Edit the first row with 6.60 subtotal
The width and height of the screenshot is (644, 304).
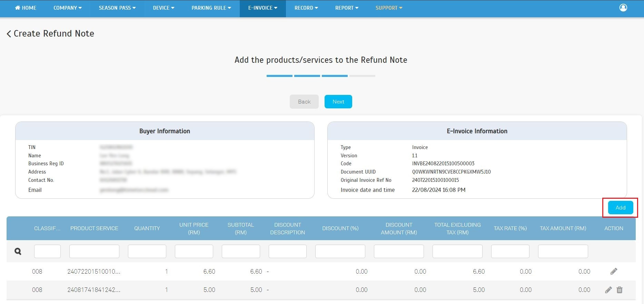[614, 272]
